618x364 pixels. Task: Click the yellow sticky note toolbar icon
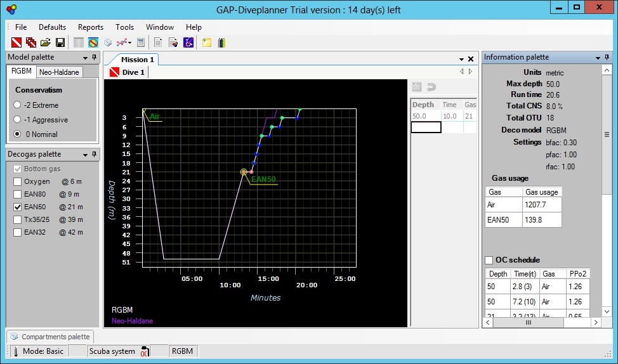(207, 42)
